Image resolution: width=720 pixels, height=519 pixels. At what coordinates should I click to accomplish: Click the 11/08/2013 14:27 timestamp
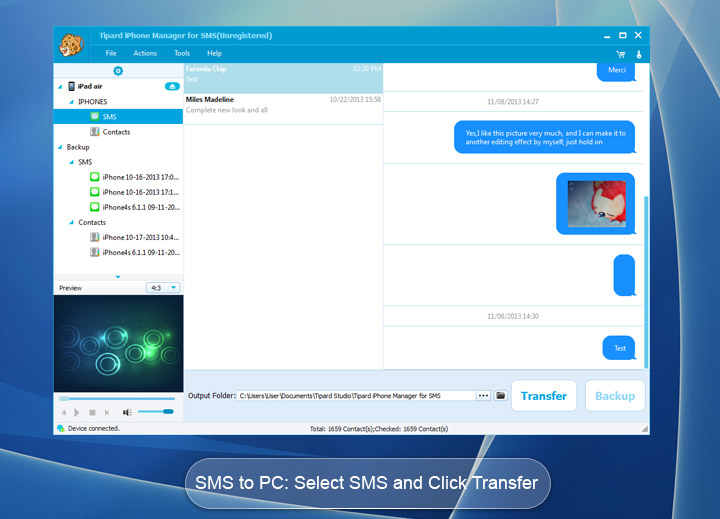(512, 102)
